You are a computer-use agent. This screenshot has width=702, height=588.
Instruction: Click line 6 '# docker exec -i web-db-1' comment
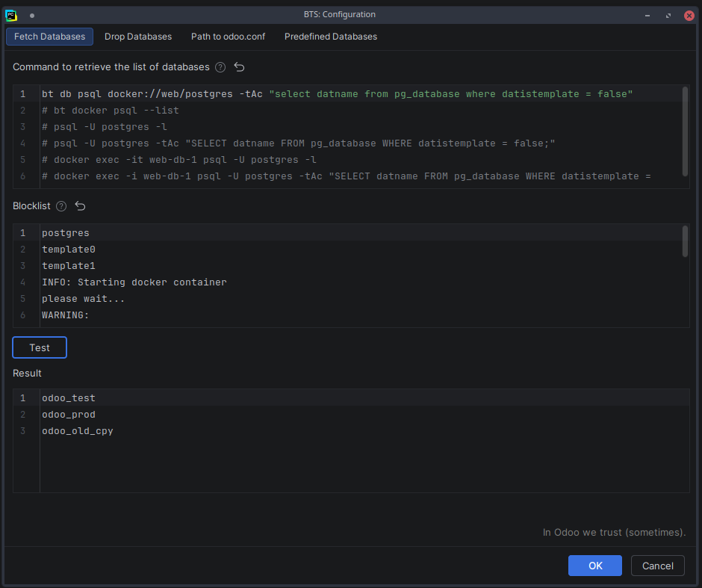[347, 176]
